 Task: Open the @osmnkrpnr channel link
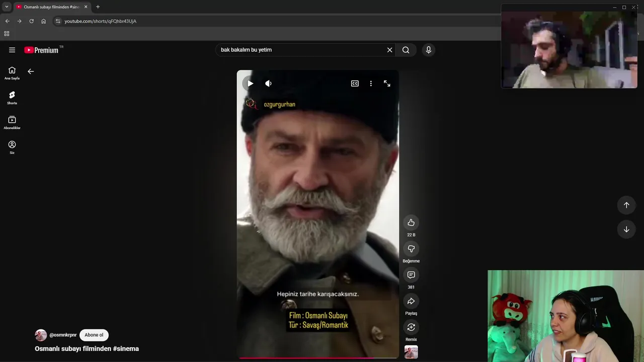coord(63,335)
